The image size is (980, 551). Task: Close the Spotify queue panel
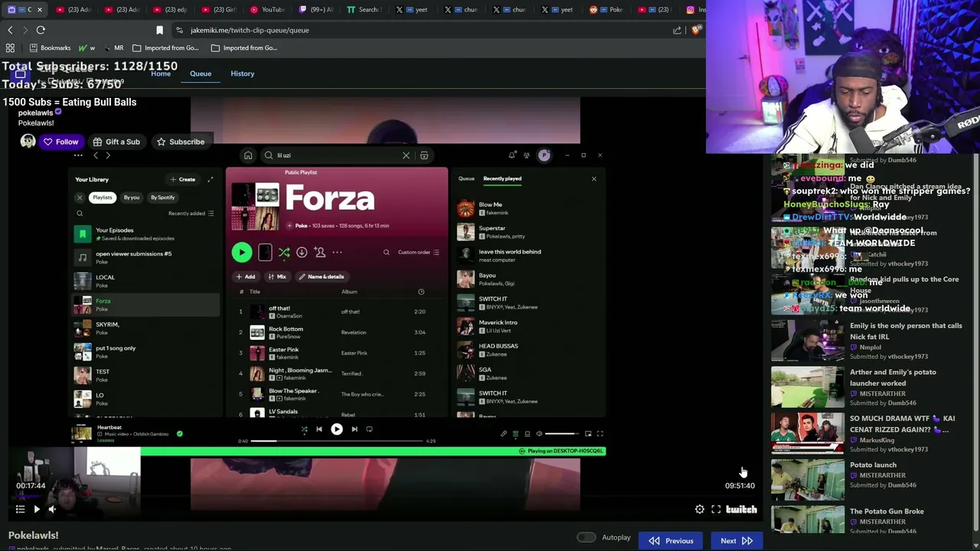coord(593,179)
